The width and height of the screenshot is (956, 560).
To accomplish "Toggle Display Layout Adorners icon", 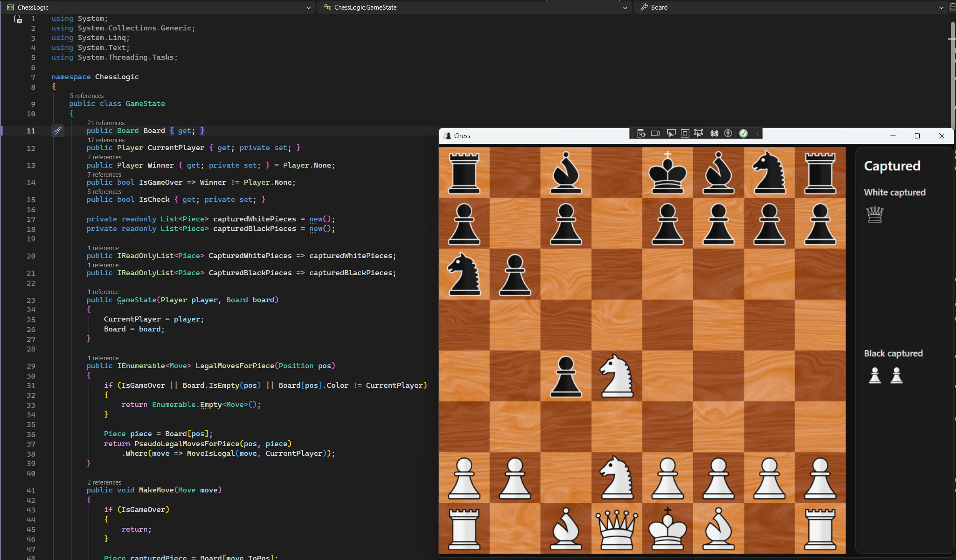I will click(x=685, y=133).
